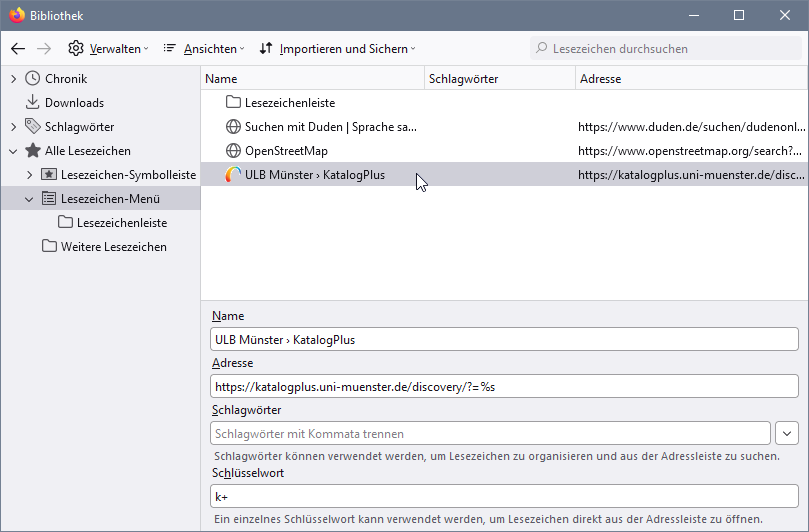The width and height of the screenshot is (809, 532).
Task: Open the Ansichten menu
Action: 204,49
